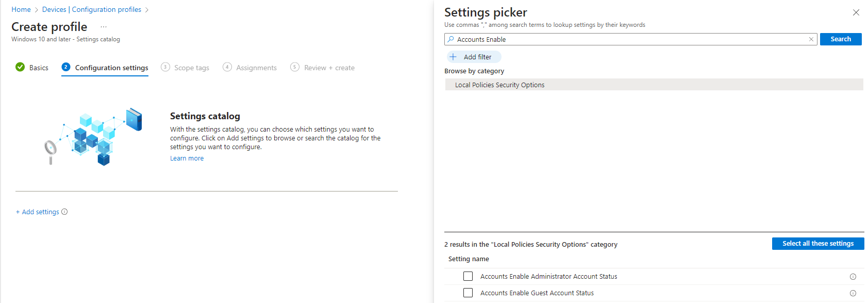Open the Learn more link
The image size is (868, 303).
(x=187, y=158)
